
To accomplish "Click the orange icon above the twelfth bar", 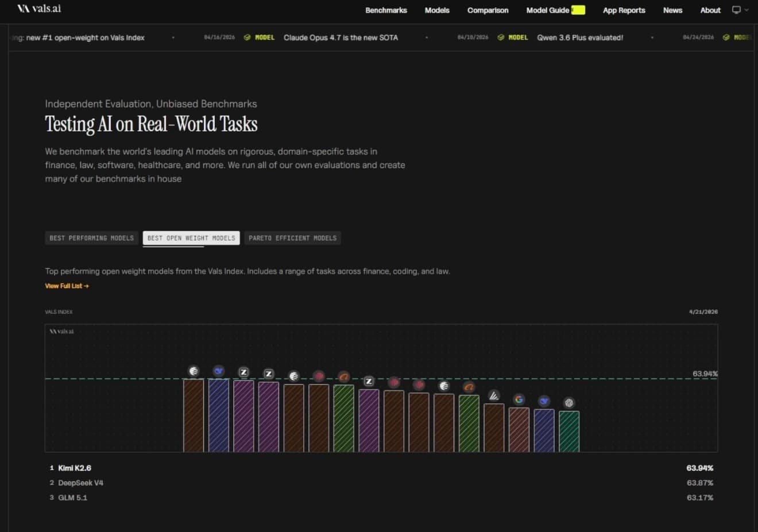I will point(469,387).
